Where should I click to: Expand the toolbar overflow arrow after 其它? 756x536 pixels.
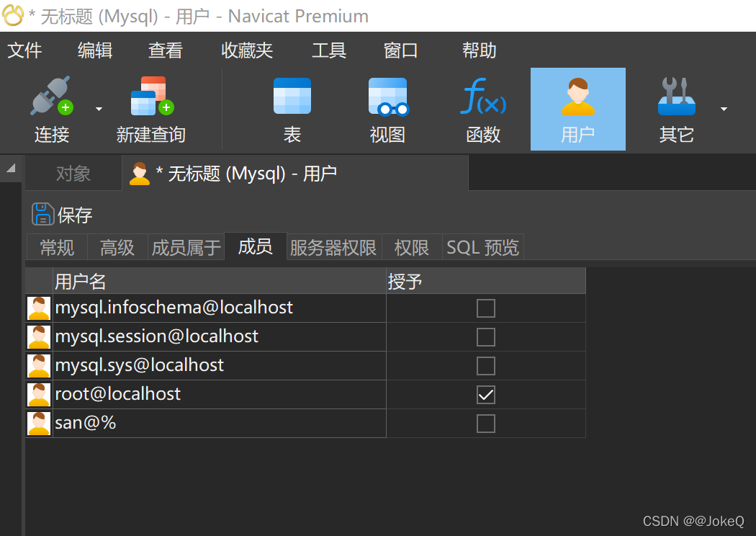(x=724, y=109)
